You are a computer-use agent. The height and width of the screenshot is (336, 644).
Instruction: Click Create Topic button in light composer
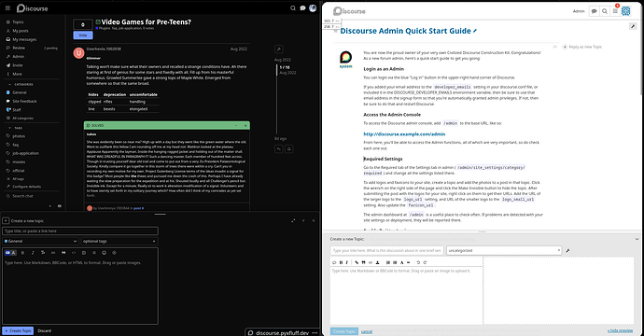point(344,331)
